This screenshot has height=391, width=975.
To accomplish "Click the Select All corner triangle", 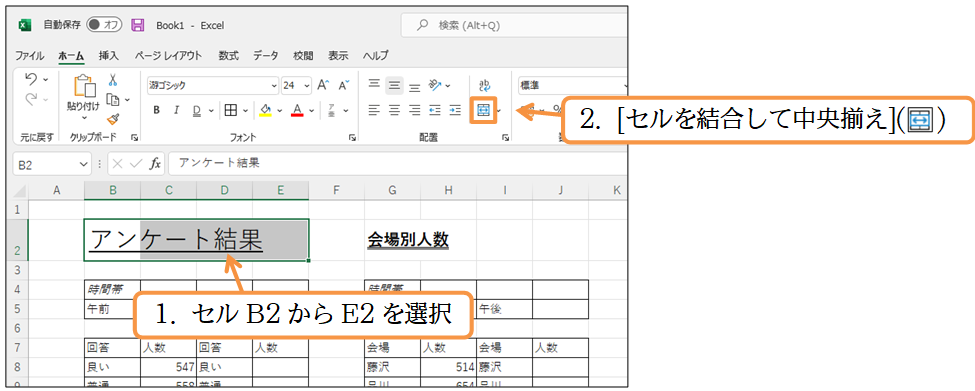I will tap(21, 191).
